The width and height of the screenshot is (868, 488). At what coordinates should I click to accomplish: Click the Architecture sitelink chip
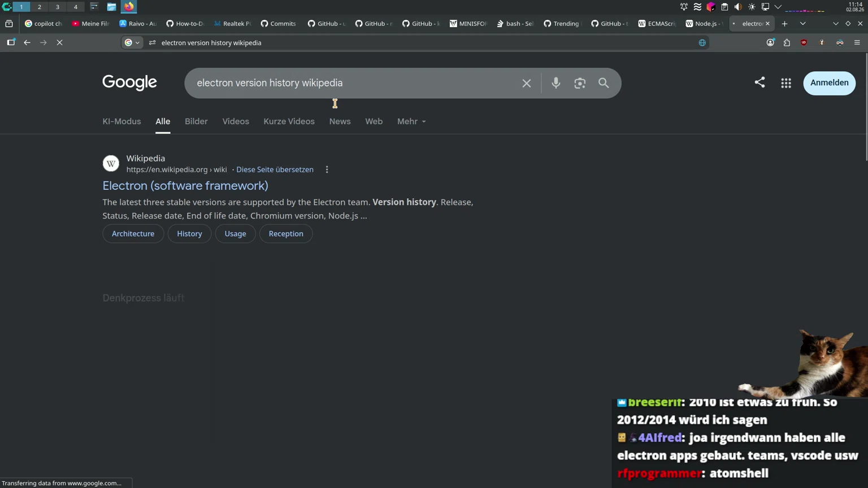tap(133, 234)
